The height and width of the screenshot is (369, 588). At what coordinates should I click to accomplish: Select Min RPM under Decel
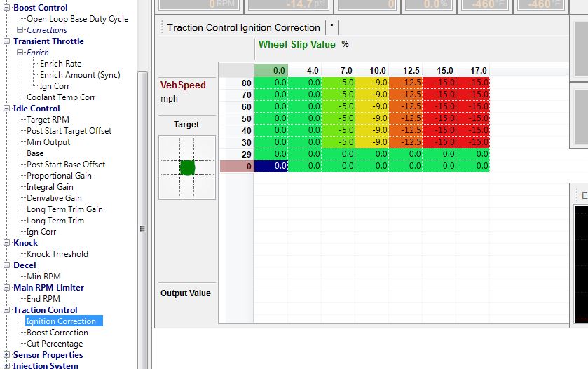43,277
